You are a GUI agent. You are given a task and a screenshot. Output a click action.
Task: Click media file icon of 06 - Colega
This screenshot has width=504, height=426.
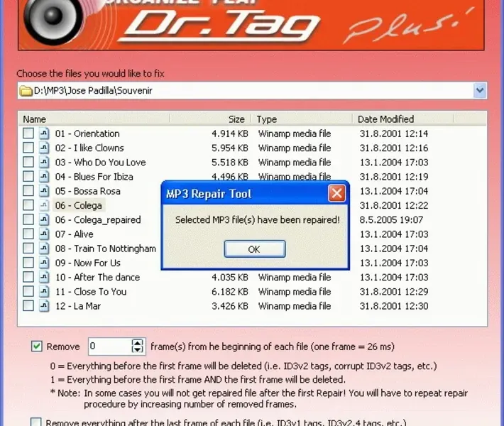coord(44,204)
